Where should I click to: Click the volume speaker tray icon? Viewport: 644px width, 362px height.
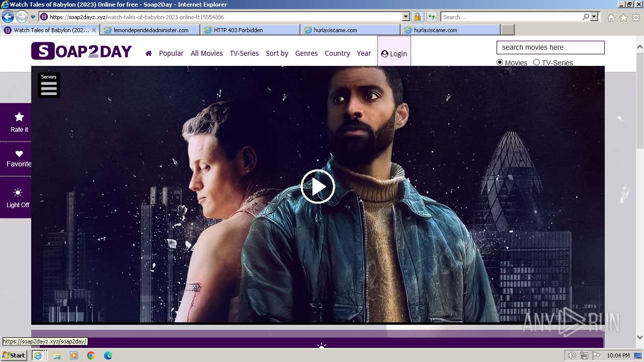click(572, 355)
